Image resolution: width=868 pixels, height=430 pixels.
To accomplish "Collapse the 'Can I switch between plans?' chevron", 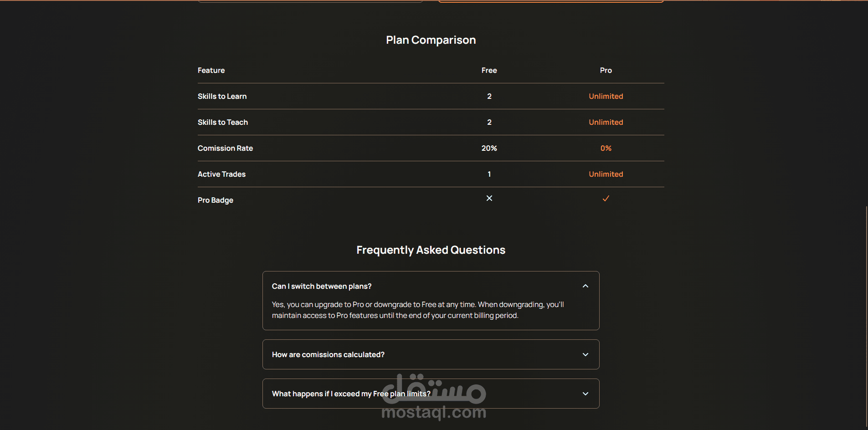I will point(586,286).
